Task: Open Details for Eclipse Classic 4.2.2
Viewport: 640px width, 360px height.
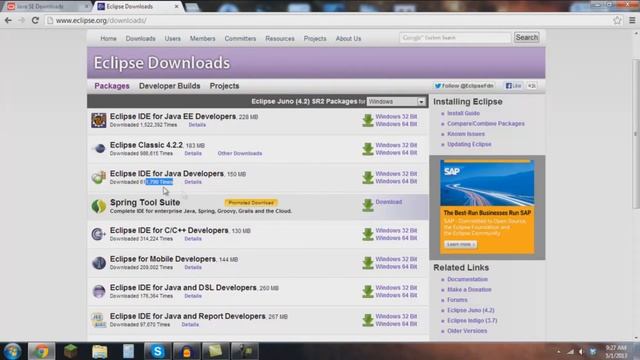Action: [x=193, y=153]
